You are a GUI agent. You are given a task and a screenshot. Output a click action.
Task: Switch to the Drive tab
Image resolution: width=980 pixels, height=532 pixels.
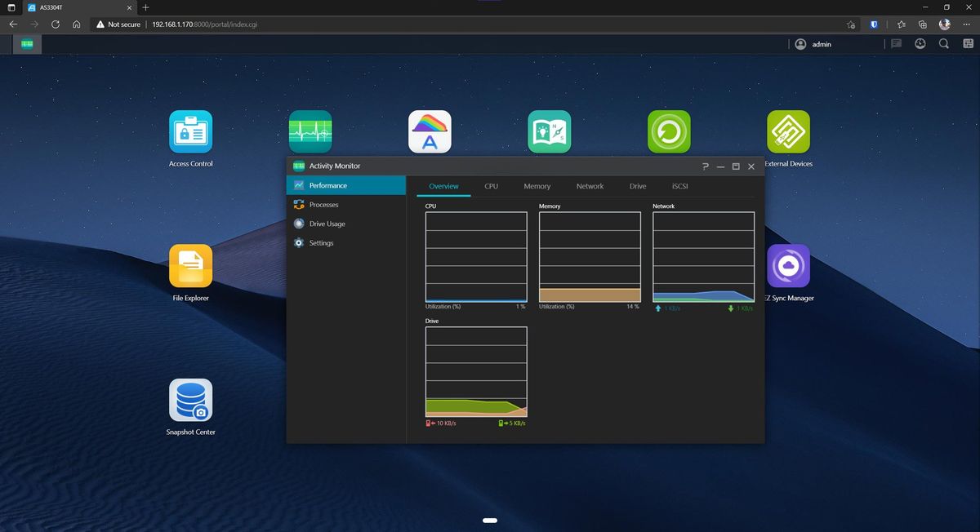[638, 186]
